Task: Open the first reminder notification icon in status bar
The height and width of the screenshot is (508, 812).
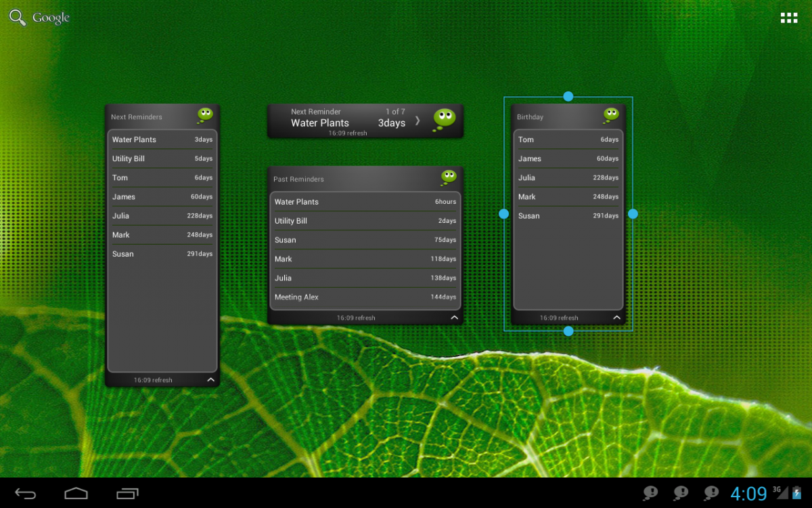Action: tap(650, 493)
